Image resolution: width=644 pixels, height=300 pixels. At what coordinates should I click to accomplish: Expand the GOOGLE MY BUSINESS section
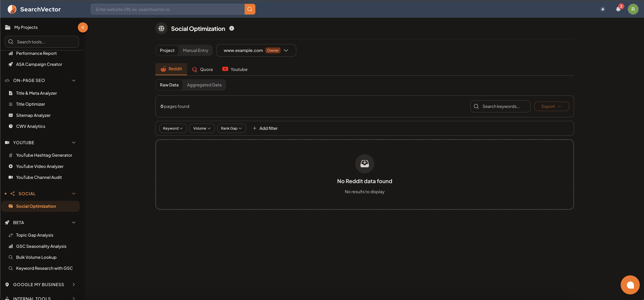click(74, 285)
